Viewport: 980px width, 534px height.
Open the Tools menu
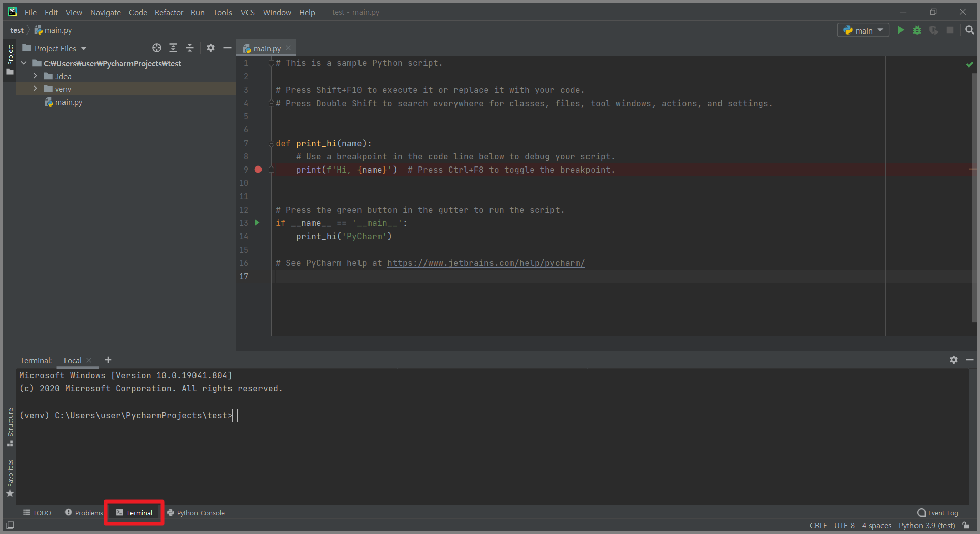click(x=222, y=12)
